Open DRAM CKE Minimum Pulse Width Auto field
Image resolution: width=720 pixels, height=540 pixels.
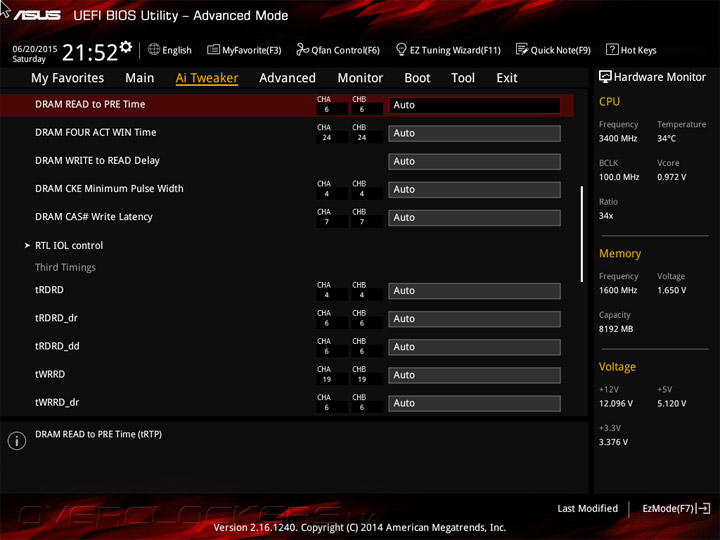pos(474,190)
